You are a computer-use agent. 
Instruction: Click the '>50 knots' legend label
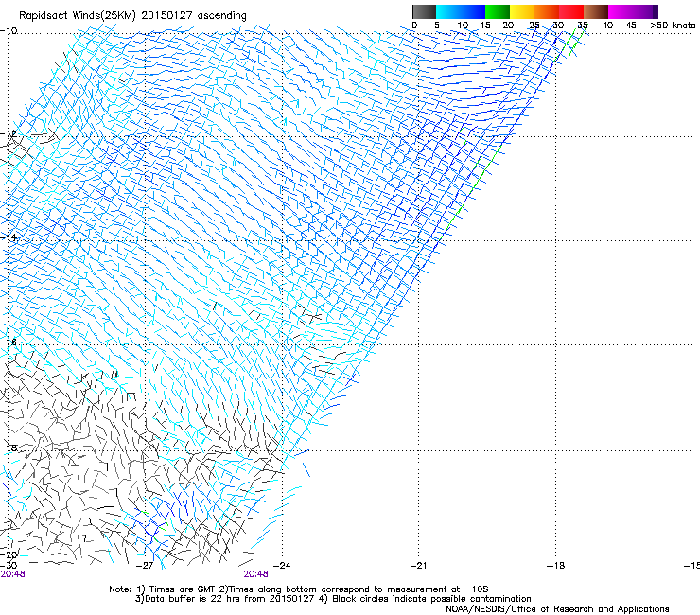point(673,26)
